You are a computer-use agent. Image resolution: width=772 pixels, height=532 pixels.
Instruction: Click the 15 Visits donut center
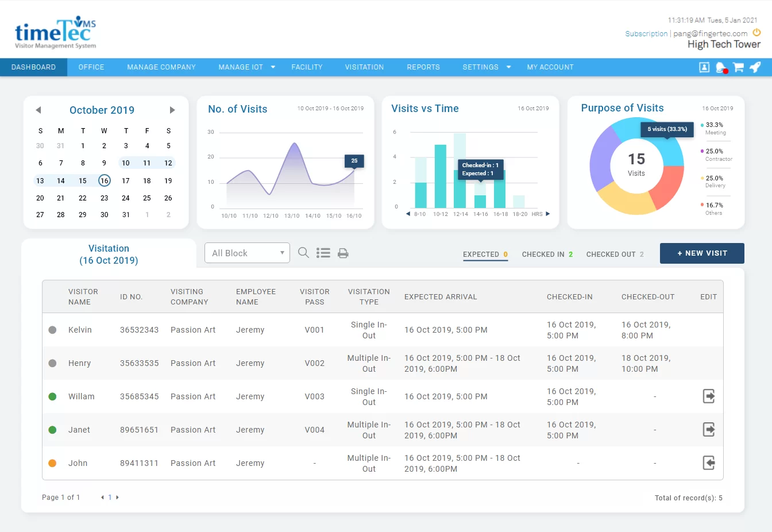click(x=636, y=165)
